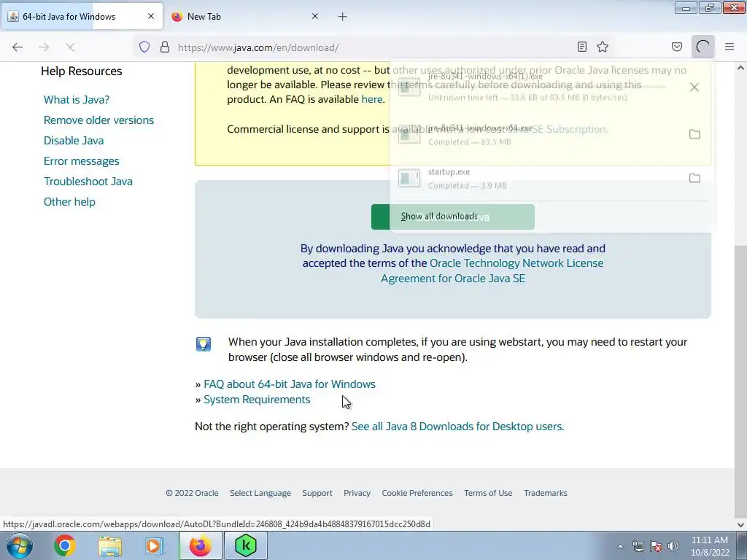Toggle the downloads panel toolbar button
Screen dimensions: 747x560
(703, 47)
